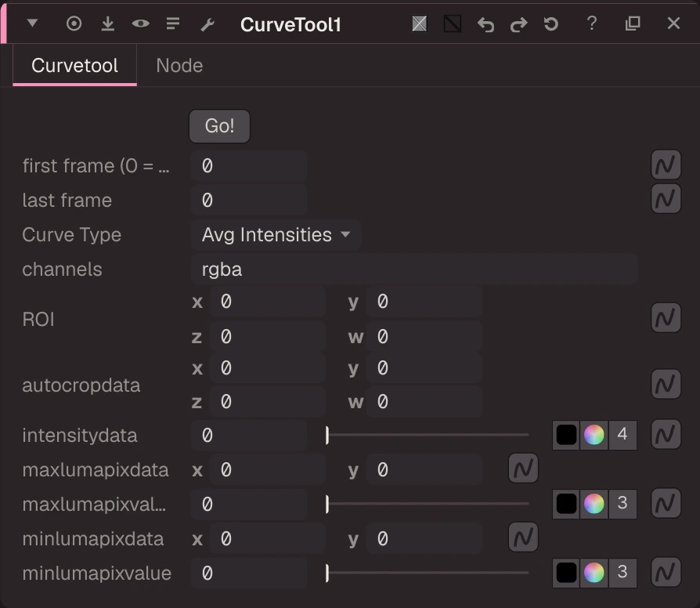Click the maxlumapixdata x field
The width and height of the screenshot is (700, 608).
[x=268, y=470]
